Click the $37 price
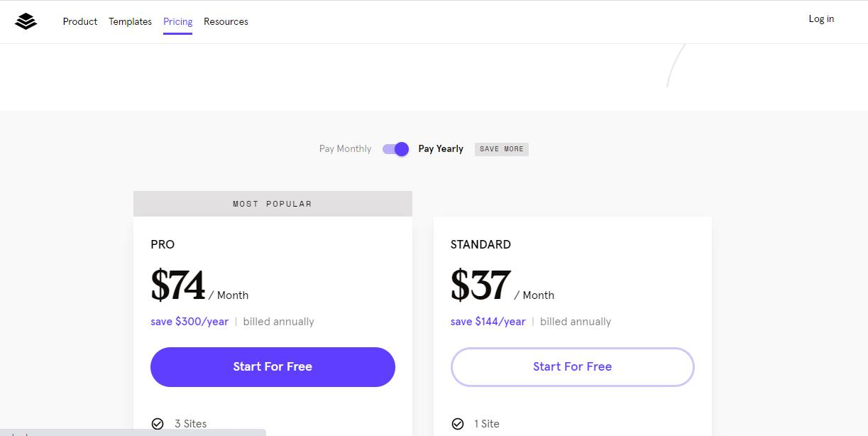 [x=480, y=285]
